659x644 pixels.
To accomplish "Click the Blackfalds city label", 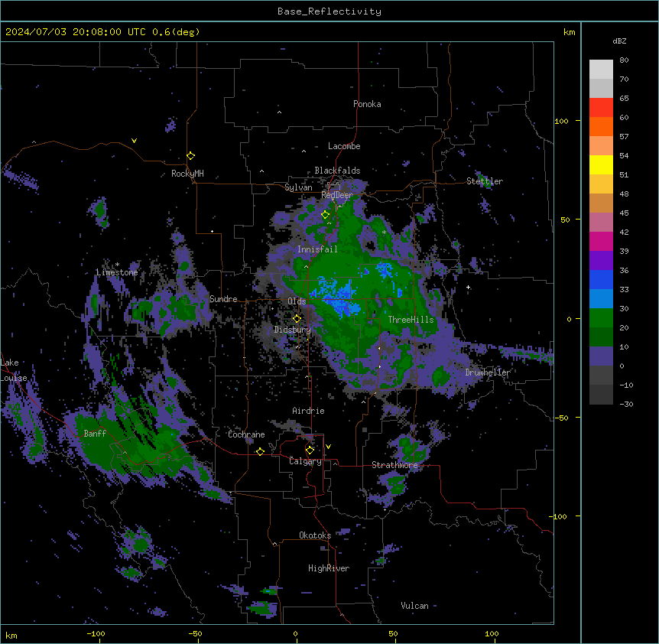I will tap(337, 171).
